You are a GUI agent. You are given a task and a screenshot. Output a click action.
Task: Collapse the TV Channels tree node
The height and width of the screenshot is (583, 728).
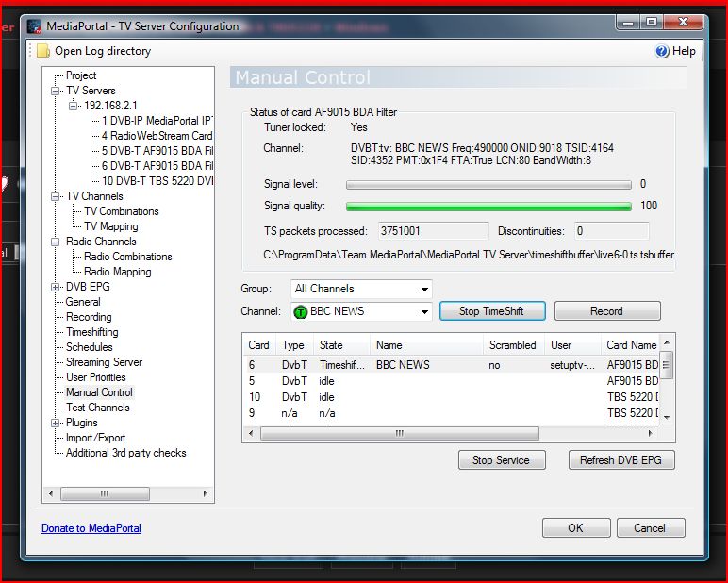click(55, 196)
